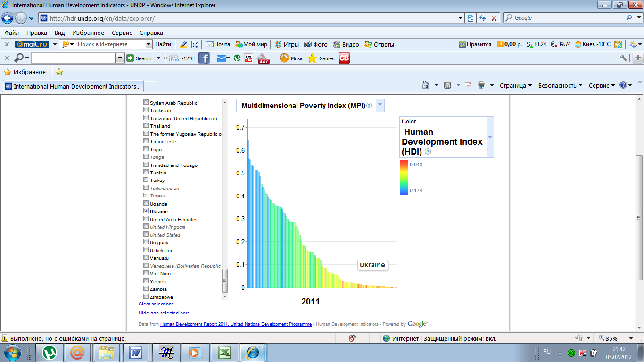The width and height of the screenshot is (644, 362).
Task: Open uTorrent from the taskbar
Action: (49, 352)
